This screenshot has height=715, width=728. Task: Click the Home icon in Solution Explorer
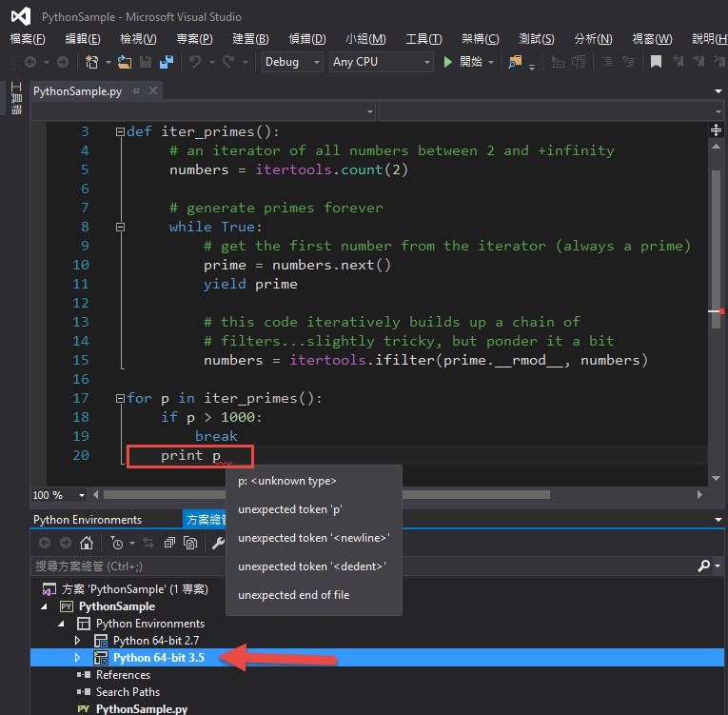click(86, 543)
